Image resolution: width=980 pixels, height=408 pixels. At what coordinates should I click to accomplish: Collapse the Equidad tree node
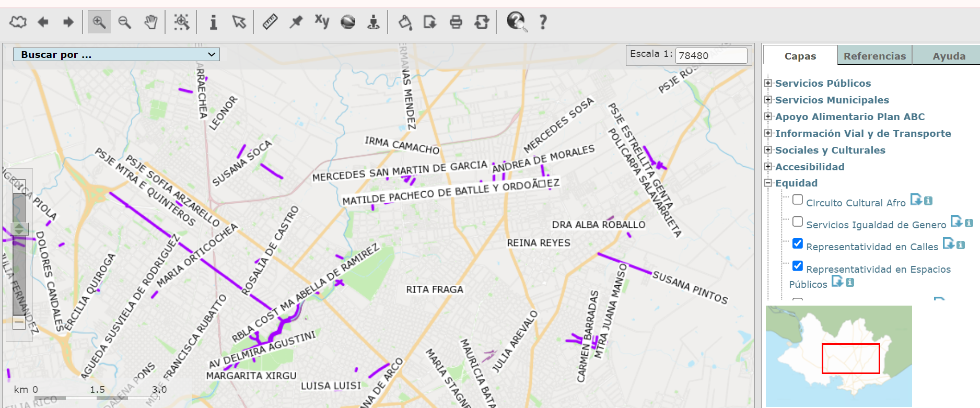pos(768,183)
